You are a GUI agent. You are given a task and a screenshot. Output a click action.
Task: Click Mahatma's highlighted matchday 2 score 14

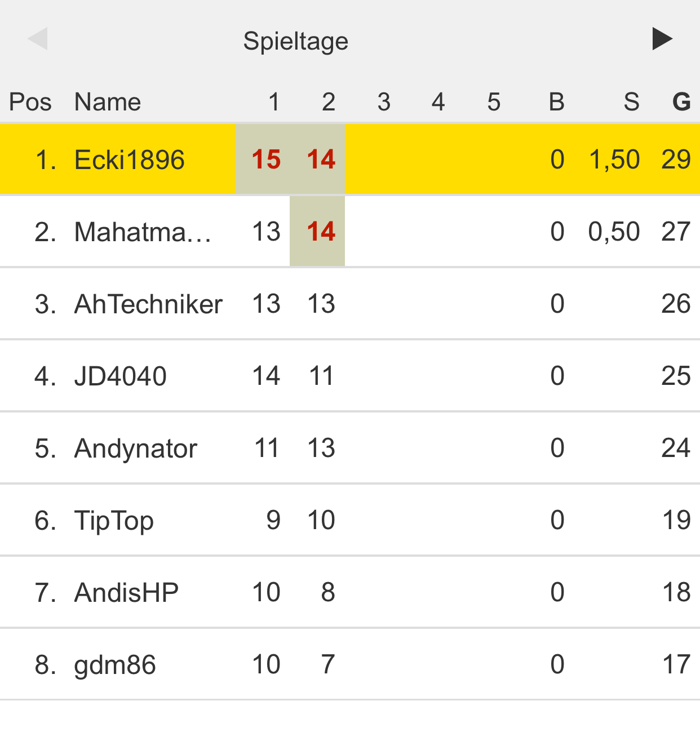321,232
